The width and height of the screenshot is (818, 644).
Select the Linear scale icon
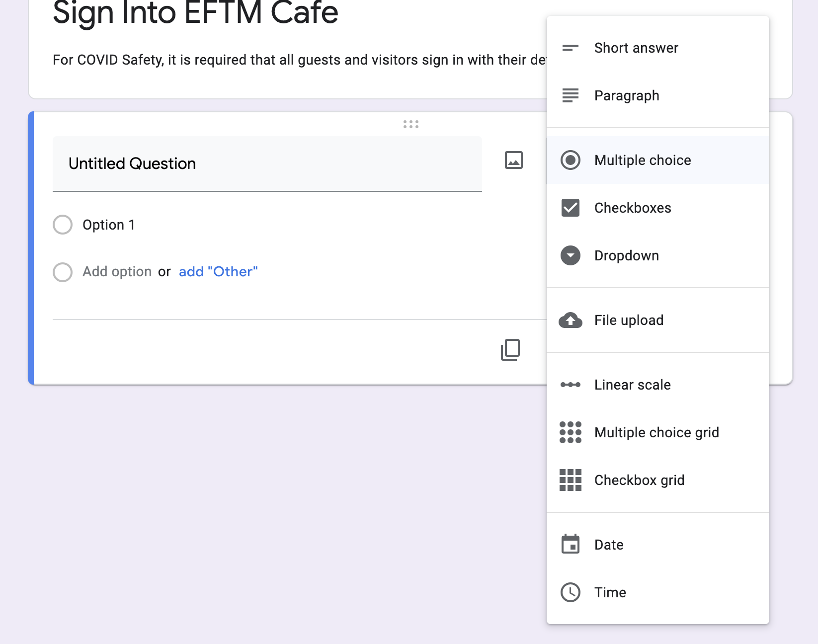[571, 384]
